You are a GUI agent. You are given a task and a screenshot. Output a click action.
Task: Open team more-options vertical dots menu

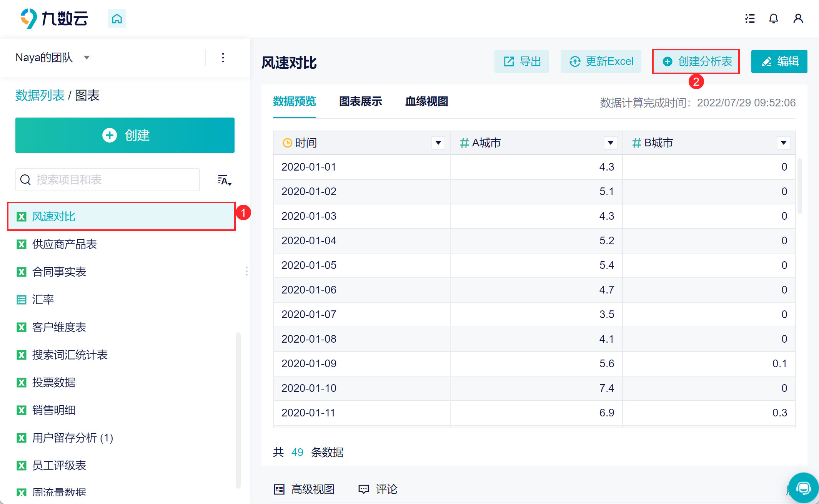[223, 58]
